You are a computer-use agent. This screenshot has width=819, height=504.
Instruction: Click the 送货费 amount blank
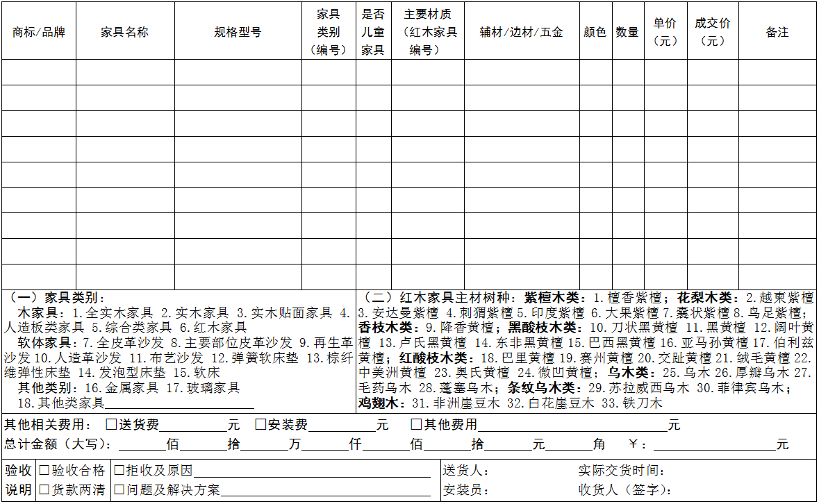(192, 425)
